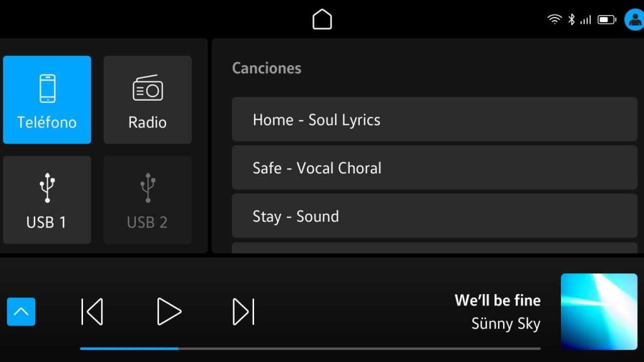Tap the Bluetooth status icon
Image resolution: width=644 pixels, height=362 pixels.
(571, 19)
